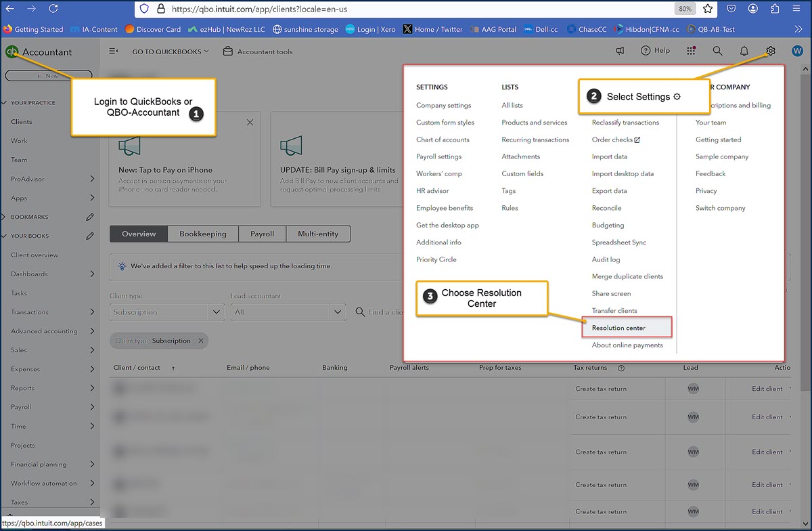The image size is (812, 531).
Task: Edit Bookmarks with the pencil icon
Action: pyautogui.click(x=90, y=217)
